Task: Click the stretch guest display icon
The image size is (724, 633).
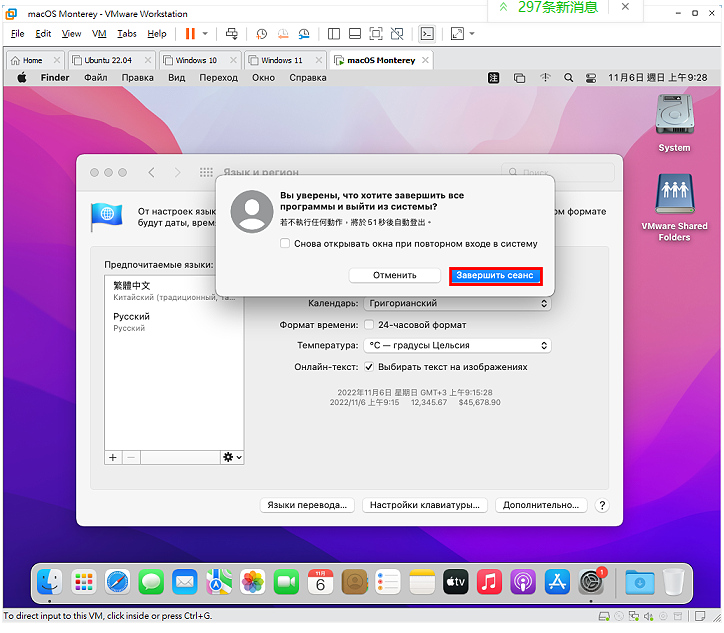Action: coord(457,34)
